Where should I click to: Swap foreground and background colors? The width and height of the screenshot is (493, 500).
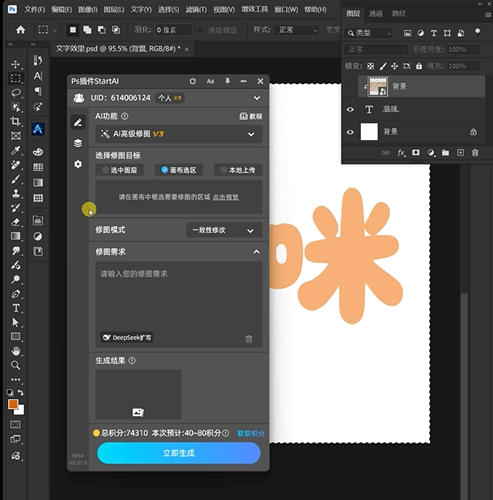point(21,392)
